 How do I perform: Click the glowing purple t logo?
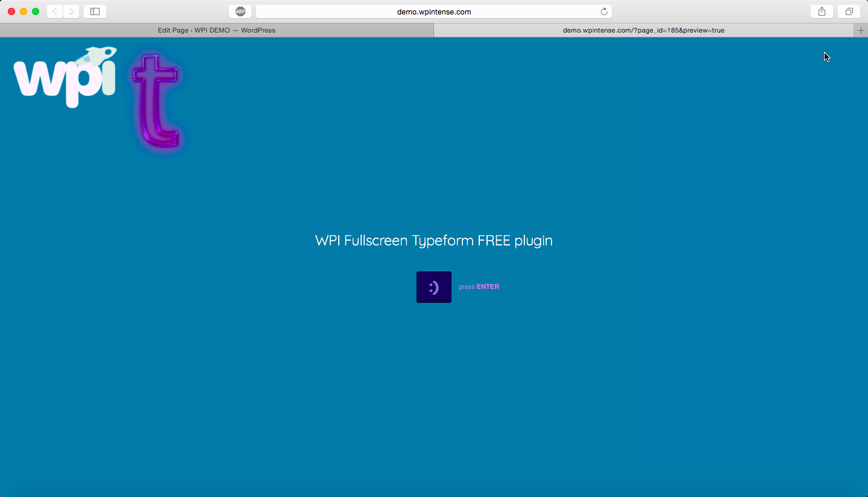[156, 101]
